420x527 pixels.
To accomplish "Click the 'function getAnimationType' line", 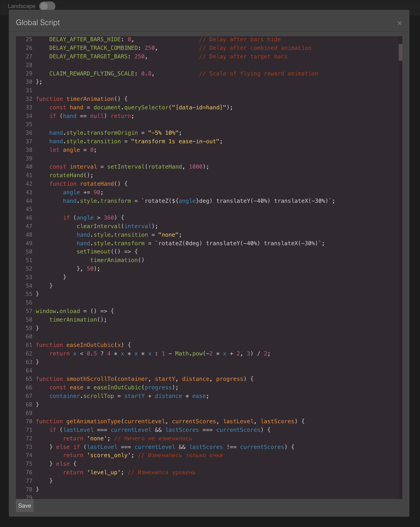I will 170,421.
